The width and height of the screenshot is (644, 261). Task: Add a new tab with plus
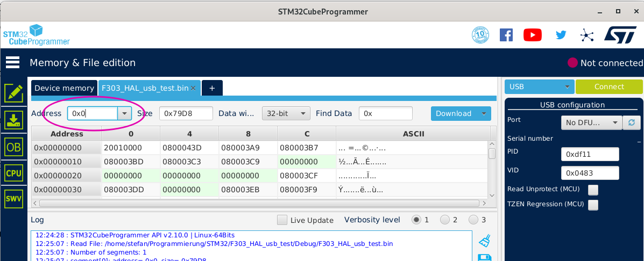[x=213, y=88]
